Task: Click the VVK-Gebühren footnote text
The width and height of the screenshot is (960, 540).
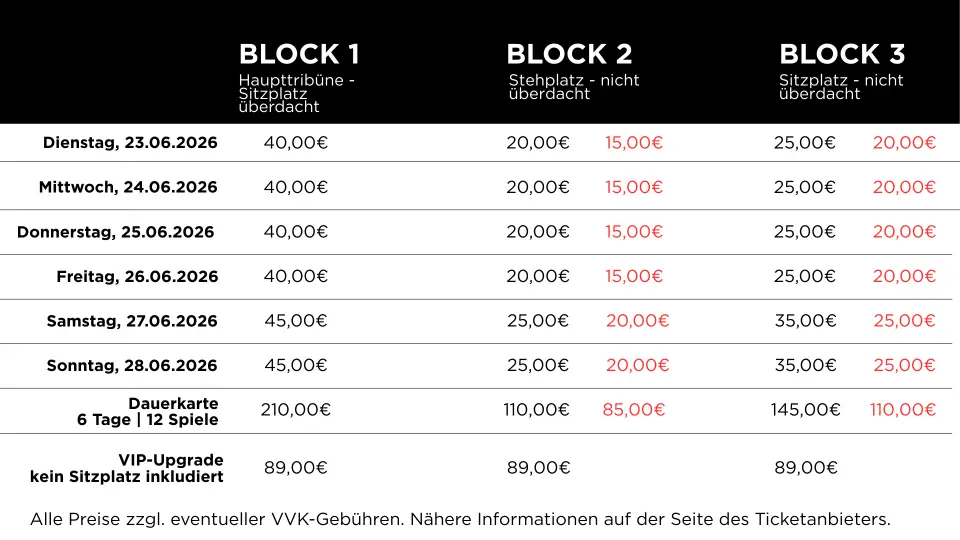Action: point(460,519)
